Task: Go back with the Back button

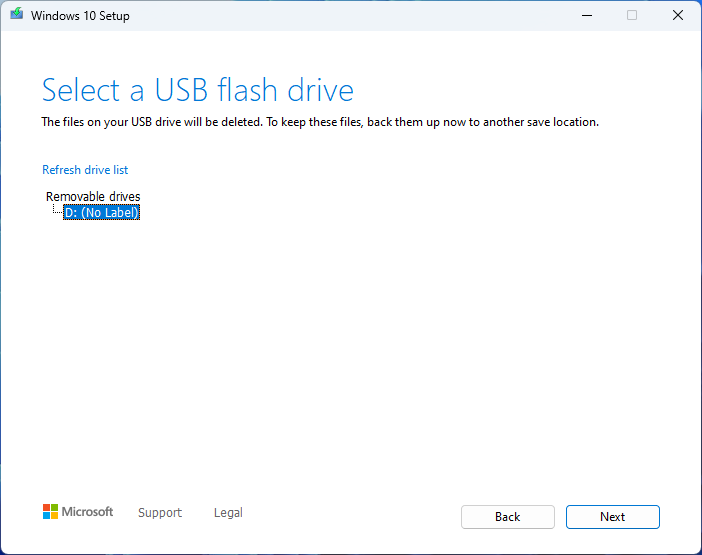Action: tap(507, 517)
